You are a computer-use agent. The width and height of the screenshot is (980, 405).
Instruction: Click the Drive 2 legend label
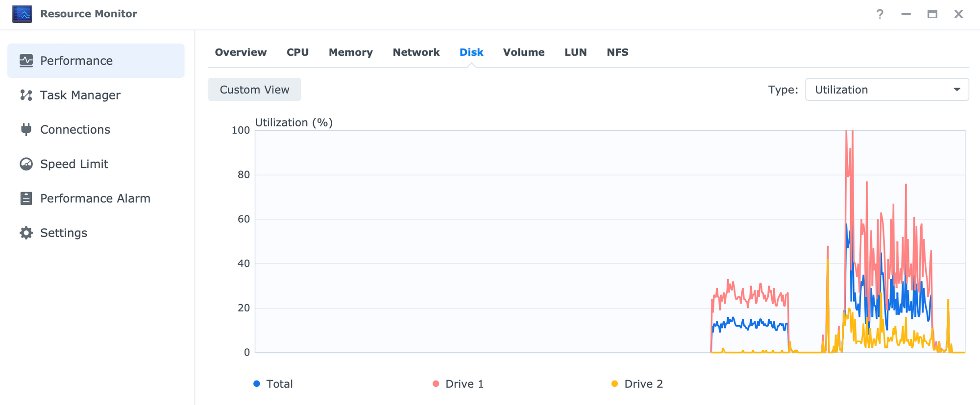click(x=643, y=384)
